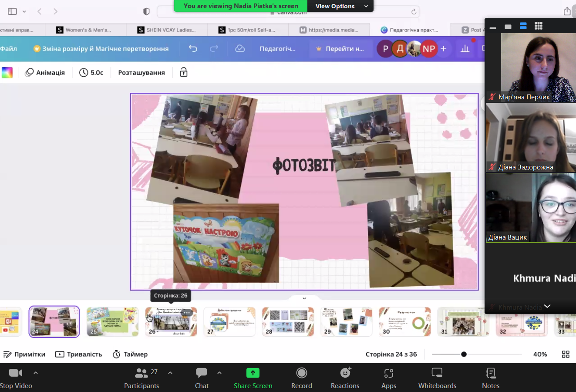Image resolution: width=576 pixels, height=392 pixels.
Task: Click the redo arrow icon
Action: 214,48
